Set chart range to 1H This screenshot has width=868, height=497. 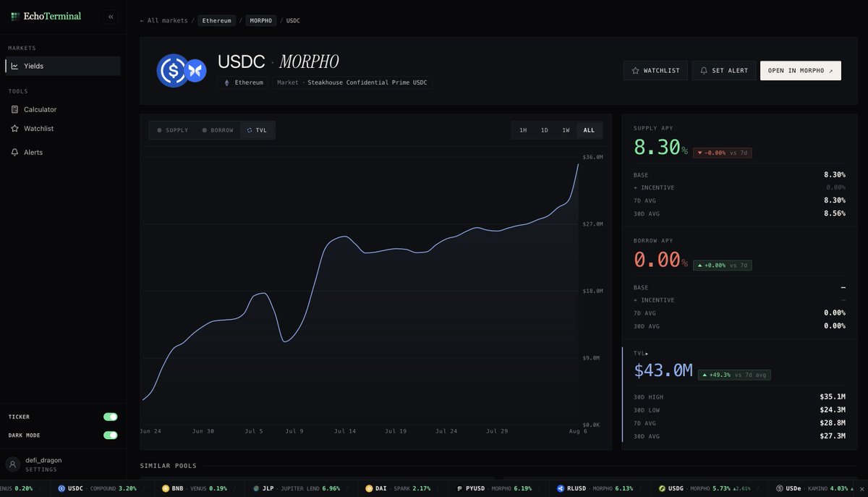(523, 130)
